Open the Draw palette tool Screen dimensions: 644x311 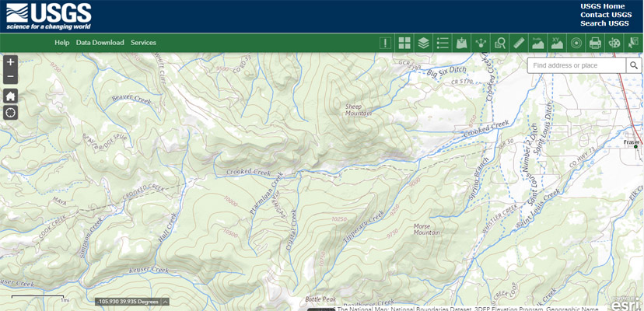[x=614, y=43]
